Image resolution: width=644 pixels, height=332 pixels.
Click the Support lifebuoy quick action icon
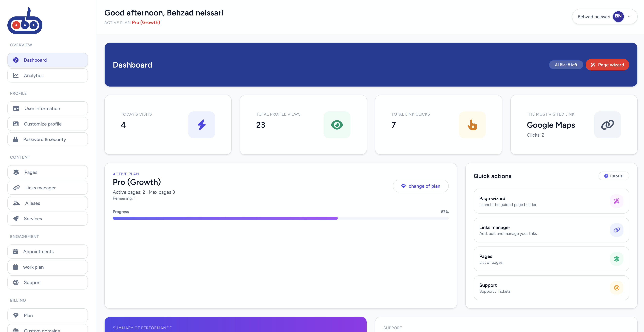click(617, 288)
